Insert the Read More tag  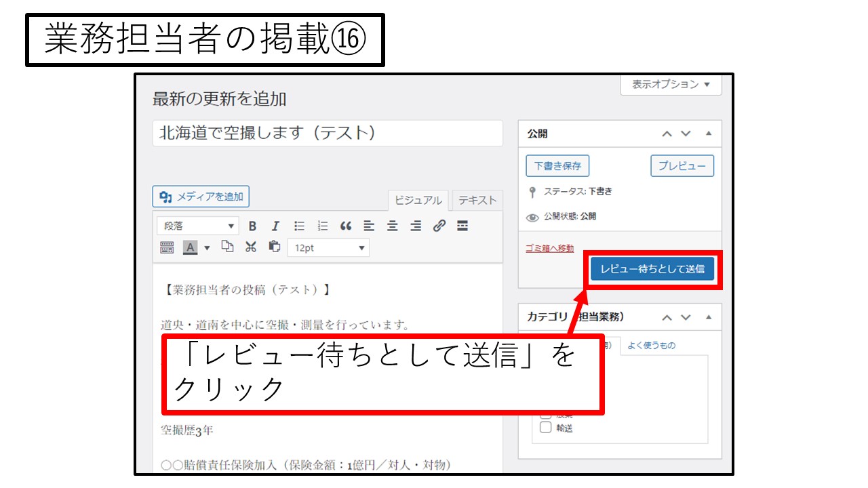pyautogui.click(x=462, y=226)
